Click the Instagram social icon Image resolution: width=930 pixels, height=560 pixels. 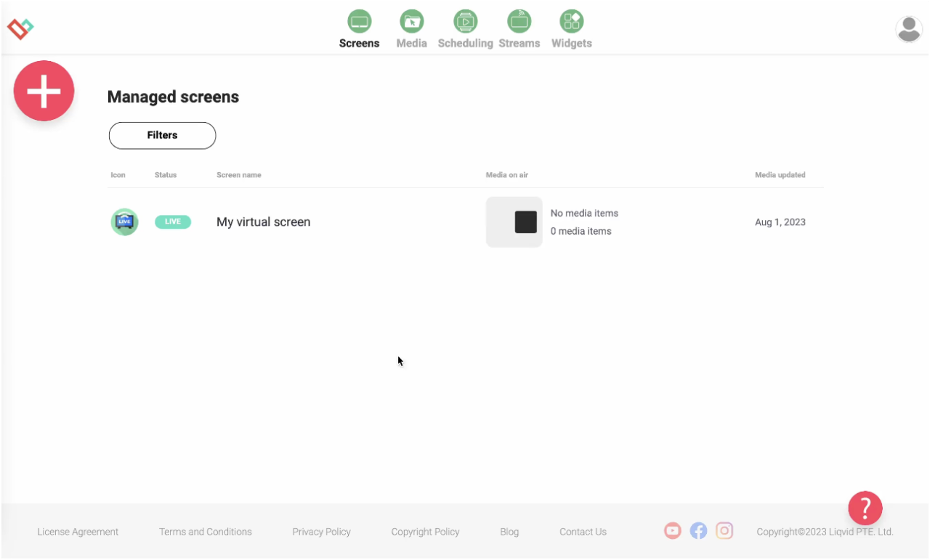724,531
